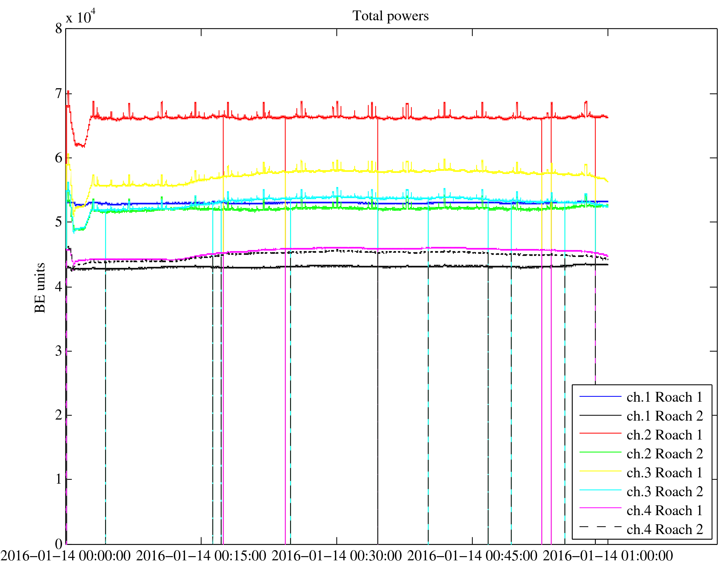
Task: Click the blue line sample in legend
Action: (600, 396)
